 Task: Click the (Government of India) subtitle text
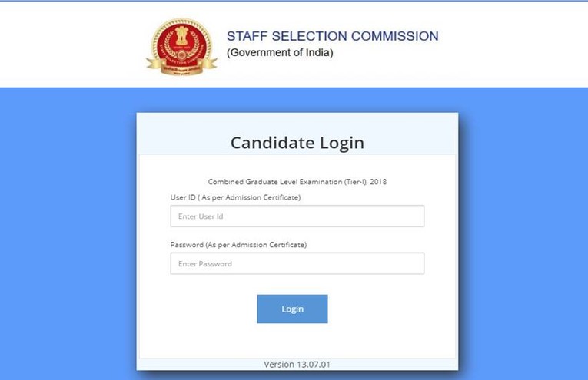(280, 52)
